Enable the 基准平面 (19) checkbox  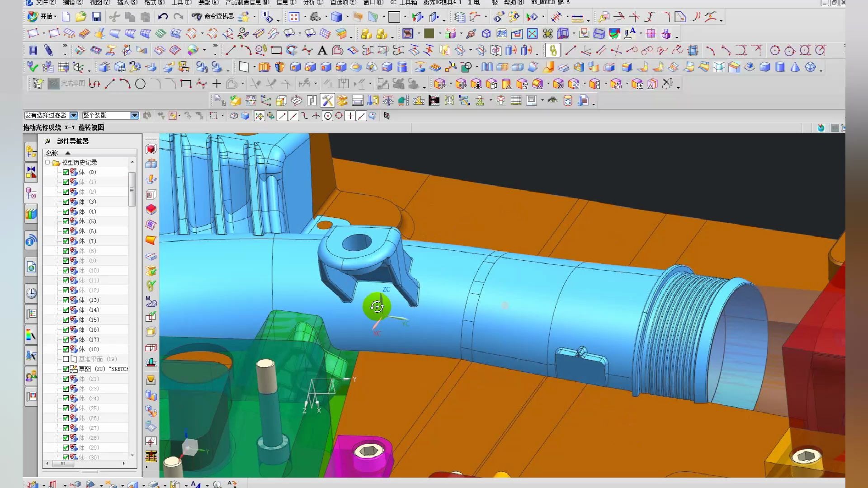pos(66,359)
